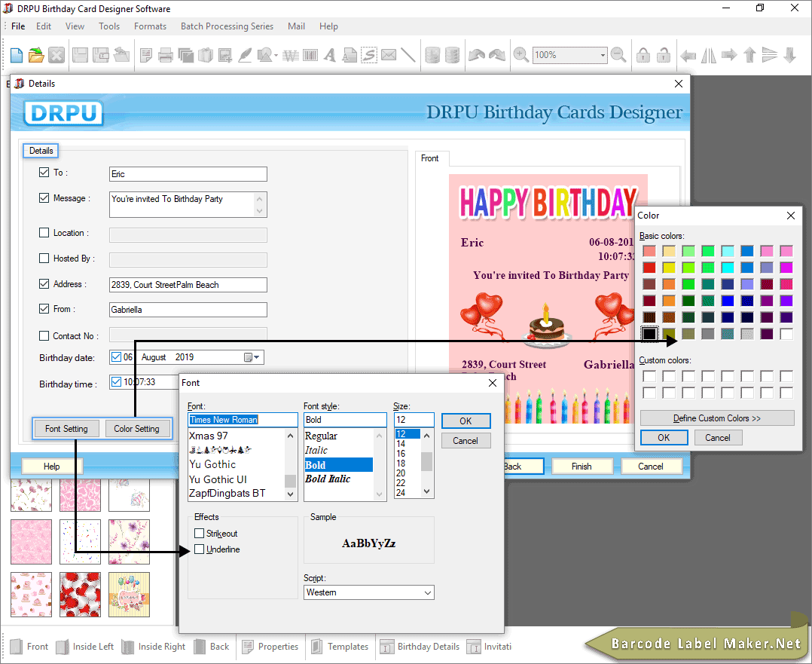The width and height of the screenshot is (812, 664).
Task: Click the gift box toolbar icon
Action: click(x=206, y=55)
